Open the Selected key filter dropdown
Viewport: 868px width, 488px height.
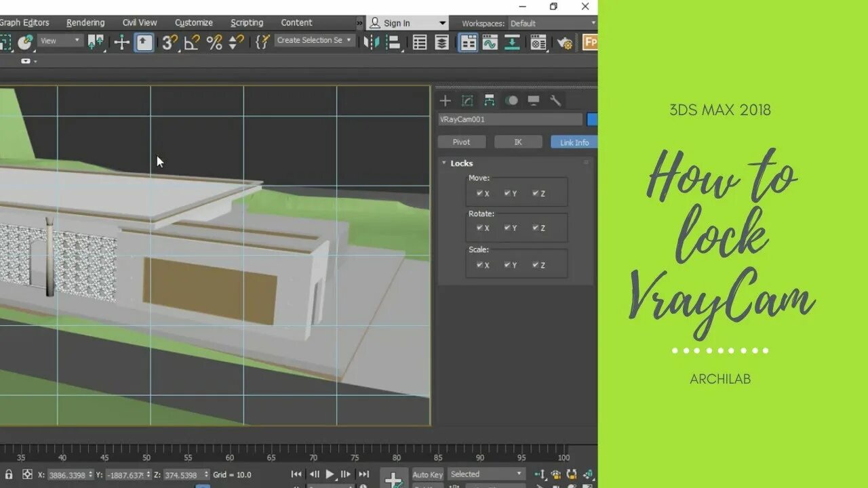(x=487, y=474)
